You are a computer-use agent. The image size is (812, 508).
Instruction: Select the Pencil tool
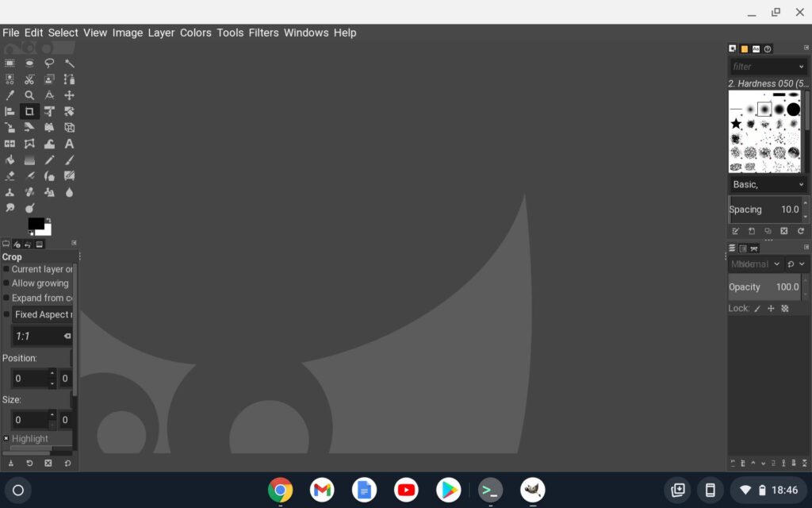(49, 160)
